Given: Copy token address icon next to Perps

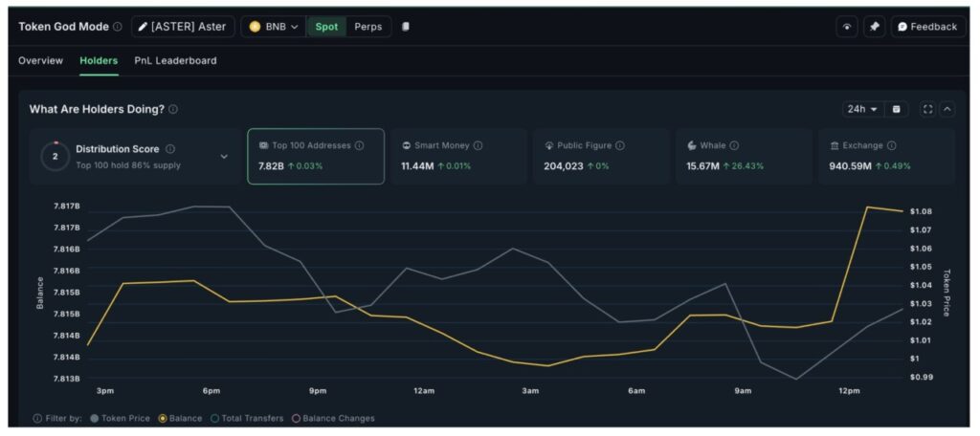Looking at the screenshot, I should (406, 27).
